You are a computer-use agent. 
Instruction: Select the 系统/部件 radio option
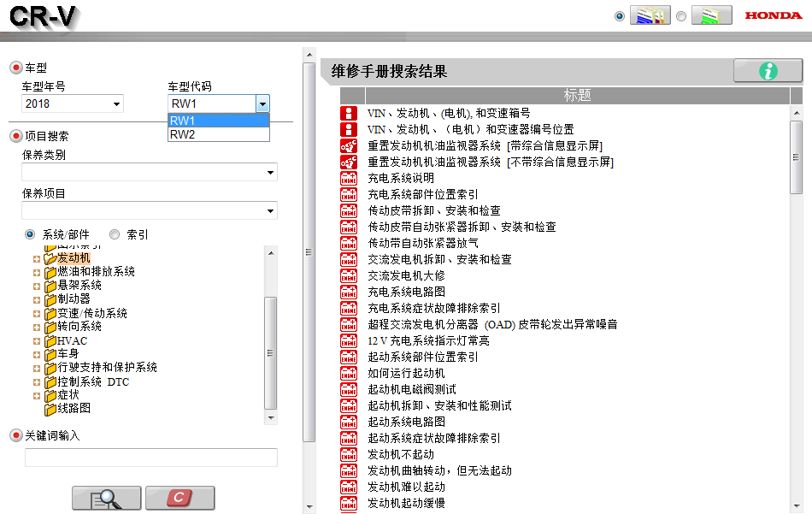(x=30, y=234)
